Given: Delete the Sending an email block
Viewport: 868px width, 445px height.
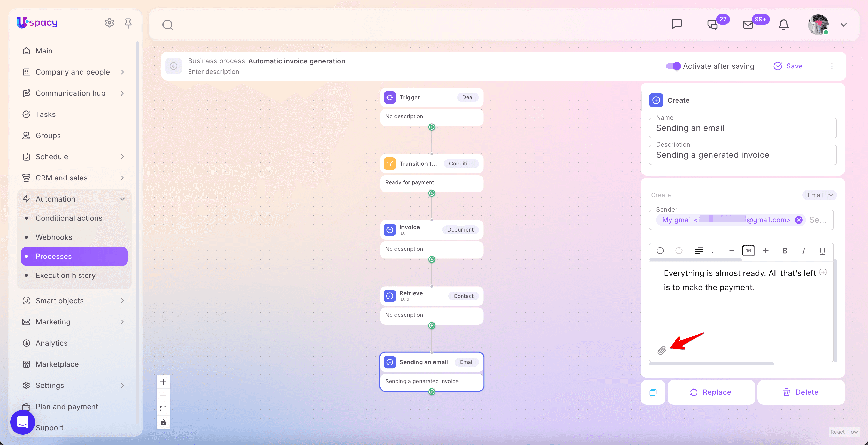Looking at the screenshot, I should click(x=801, y=392).
